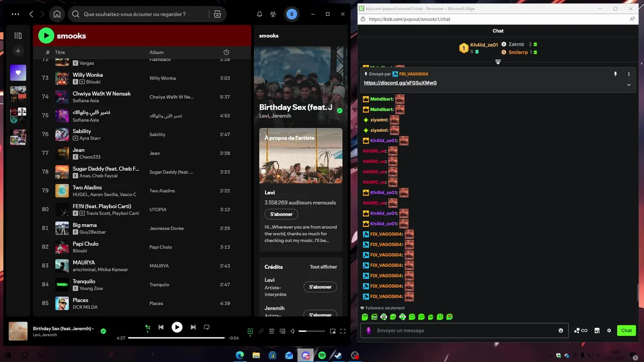Switch Spotify to full screen mode
Viewport: 644px width, 362px height.
[343, 331]
